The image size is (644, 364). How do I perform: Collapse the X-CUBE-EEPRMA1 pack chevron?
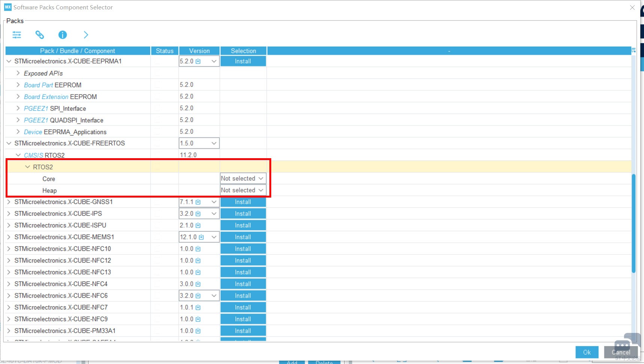coord(9,61)
